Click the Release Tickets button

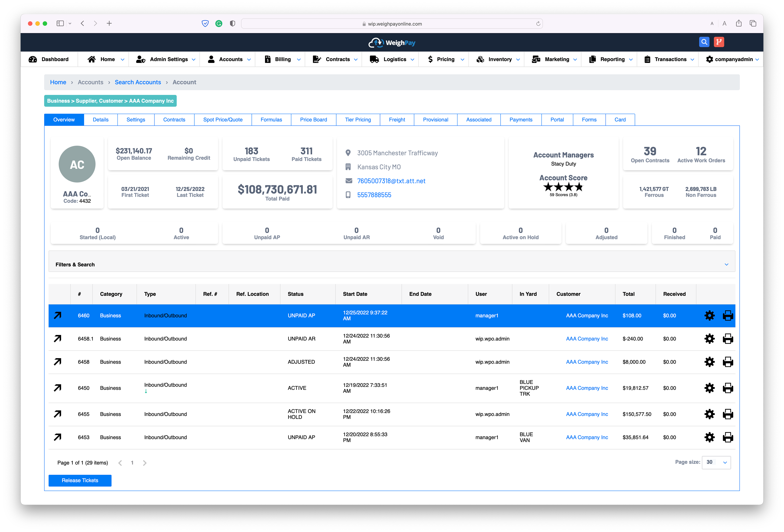(80, 480)
